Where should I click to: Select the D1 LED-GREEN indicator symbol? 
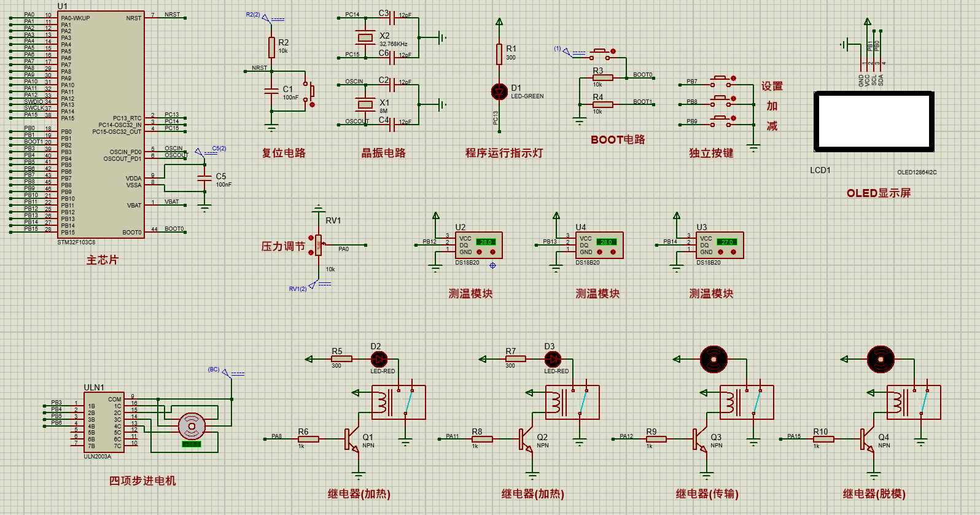[499, 91]
